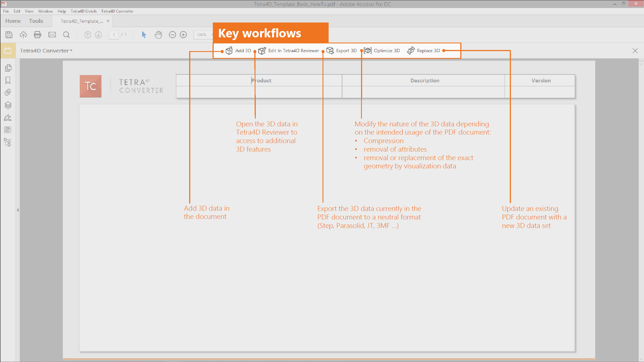The width and height of the screenshot is (644, 362).
Task: Click the Add 3D tool
Action: pos(238,51)
